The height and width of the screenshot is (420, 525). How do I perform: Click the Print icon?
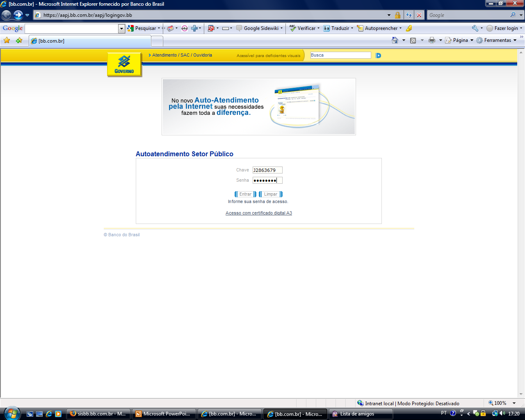coord(431,40)
